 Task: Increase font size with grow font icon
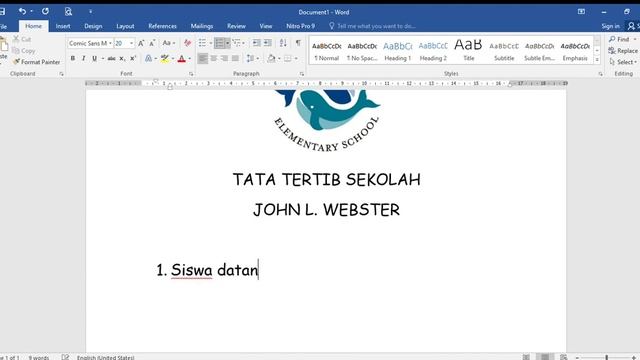141,43
